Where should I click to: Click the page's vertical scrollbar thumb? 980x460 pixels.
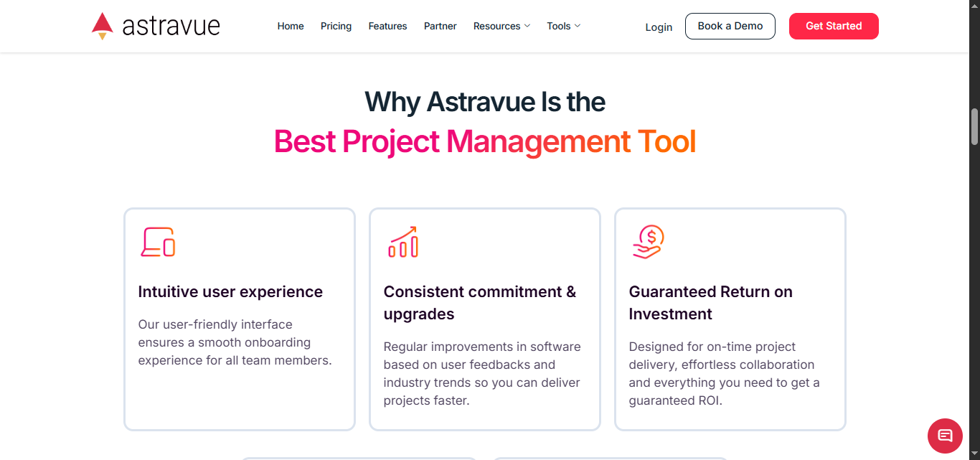pos(974,126)
